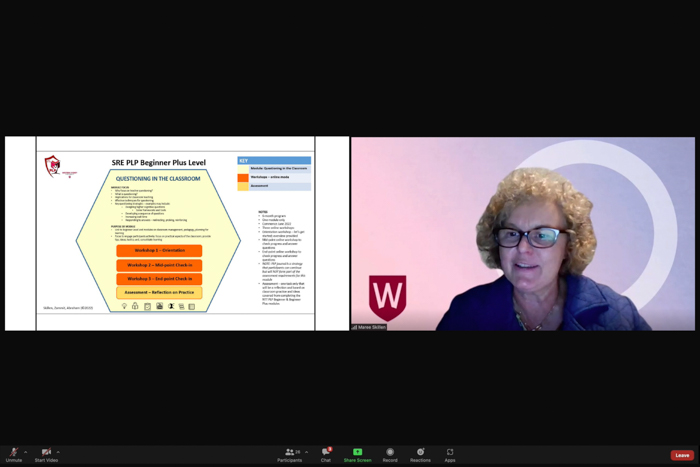Select Maree Skillen's video tile
Viewport: 700px width, 467px height.
[523, 234]
